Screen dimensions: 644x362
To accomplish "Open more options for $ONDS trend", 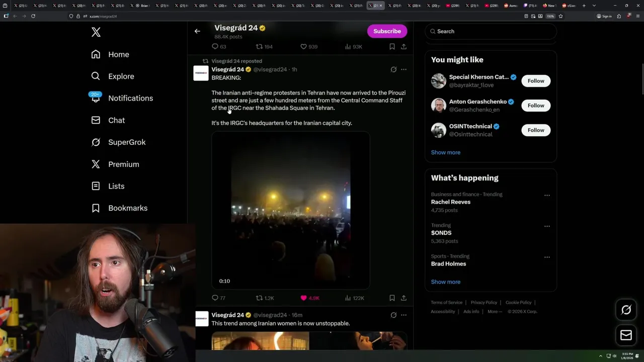I will pos(547,226).
